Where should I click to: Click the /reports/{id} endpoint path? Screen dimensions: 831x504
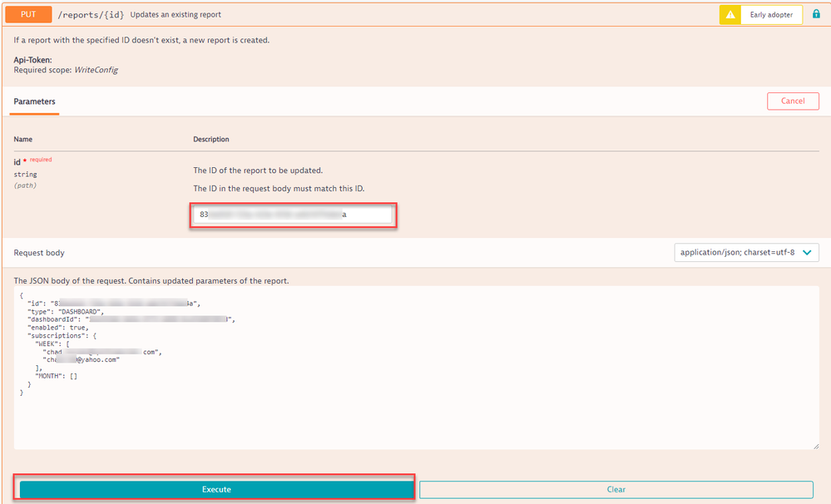(103, 15)
